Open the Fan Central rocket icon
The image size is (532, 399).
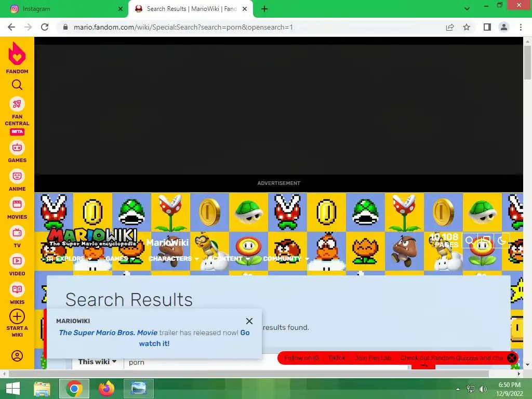coord(17,104)
